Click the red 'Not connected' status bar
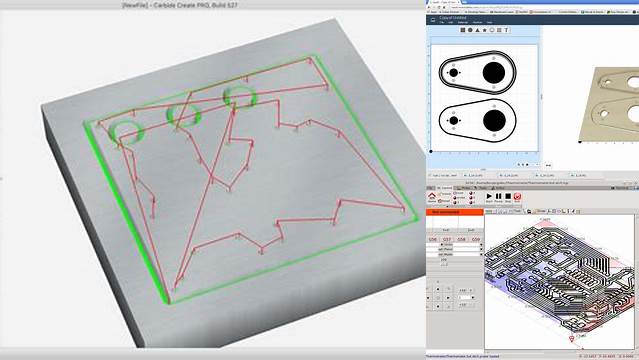The image size is (639, 360). (x=454, y=212)
